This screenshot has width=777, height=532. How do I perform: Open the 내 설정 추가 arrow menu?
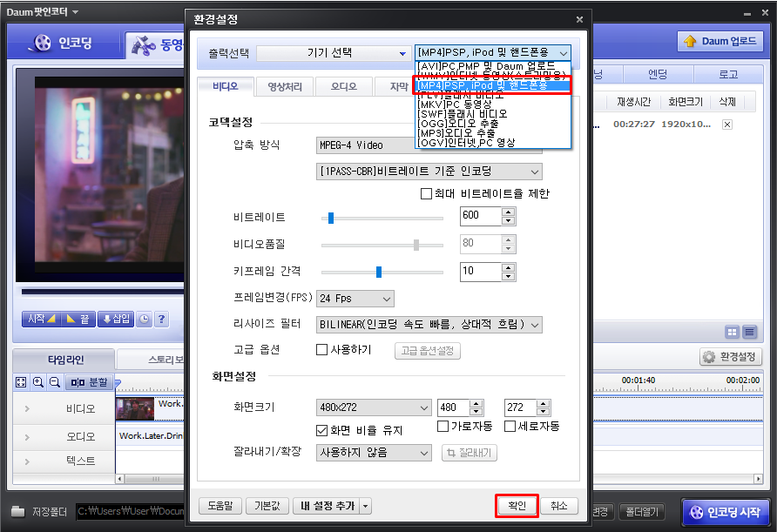pyautogui.click(x=366, y=506)
